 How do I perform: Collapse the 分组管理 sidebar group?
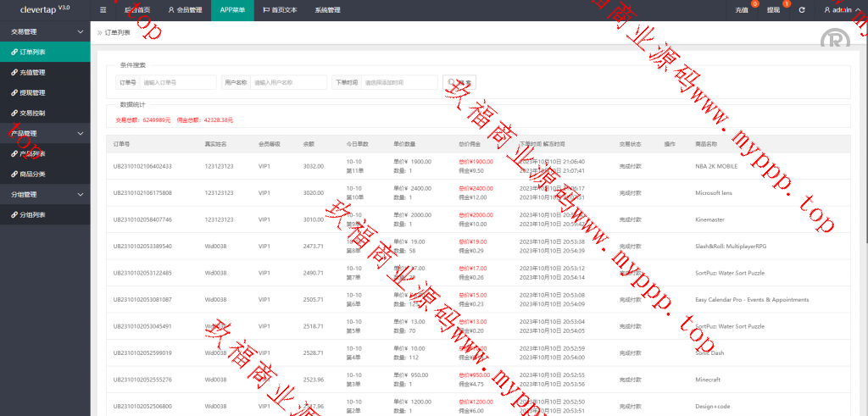pos(81,194)
